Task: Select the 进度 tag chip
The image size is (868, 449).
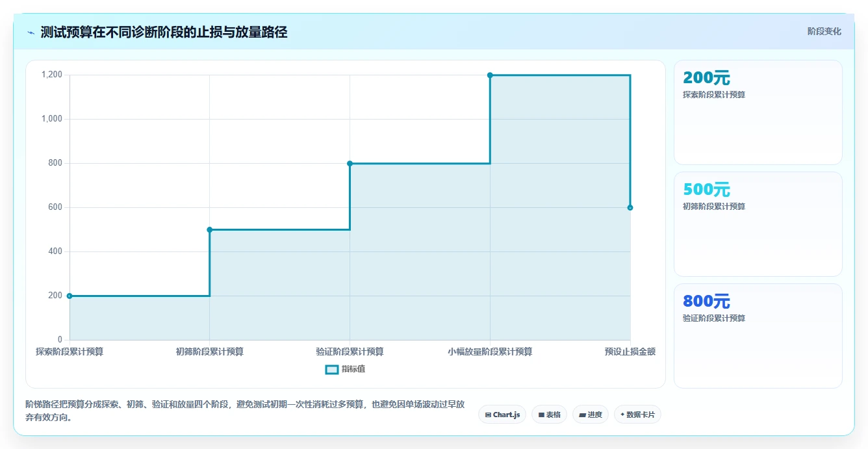Action: point(590,415)
